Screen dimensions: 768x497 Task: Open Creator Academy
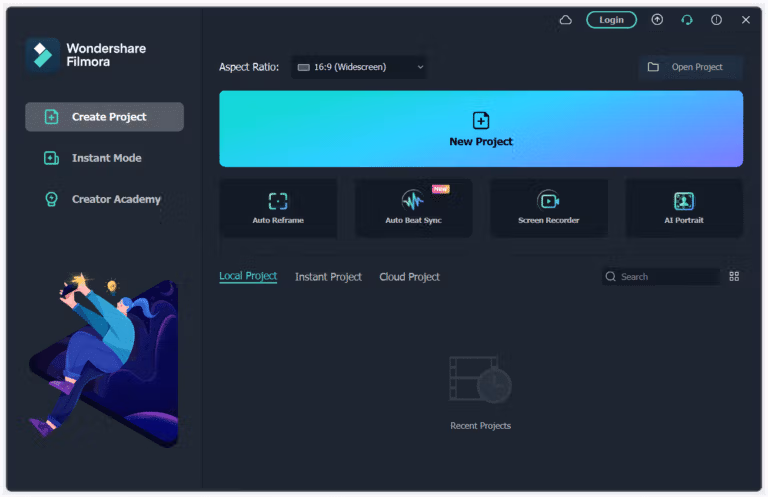(104, 199)
